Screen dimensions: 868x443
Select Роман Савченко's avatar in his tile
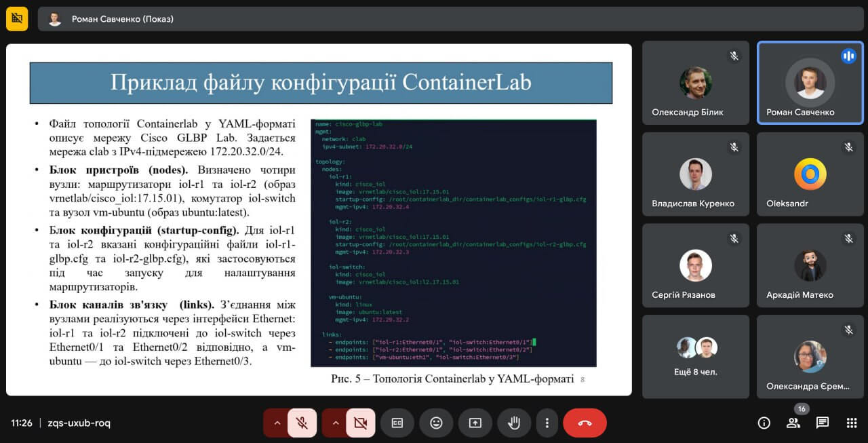click(810, 83)
